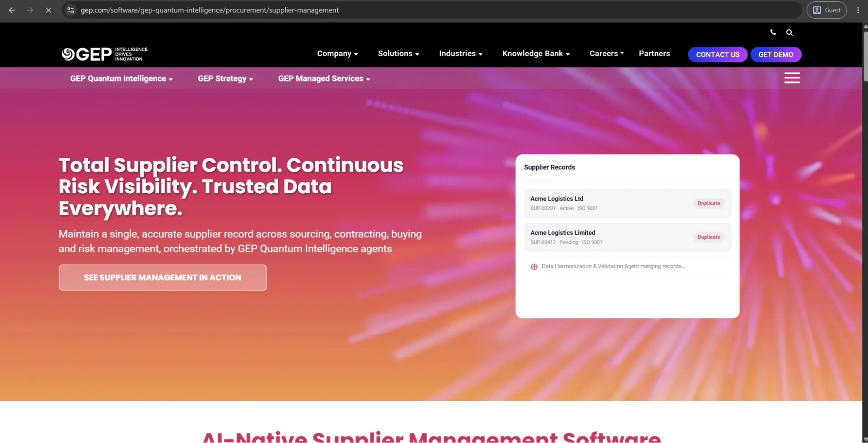The width and height of the screenshot is (868, 443).
Task: Open the Guest profile button
Action: [x=826, y=10]
